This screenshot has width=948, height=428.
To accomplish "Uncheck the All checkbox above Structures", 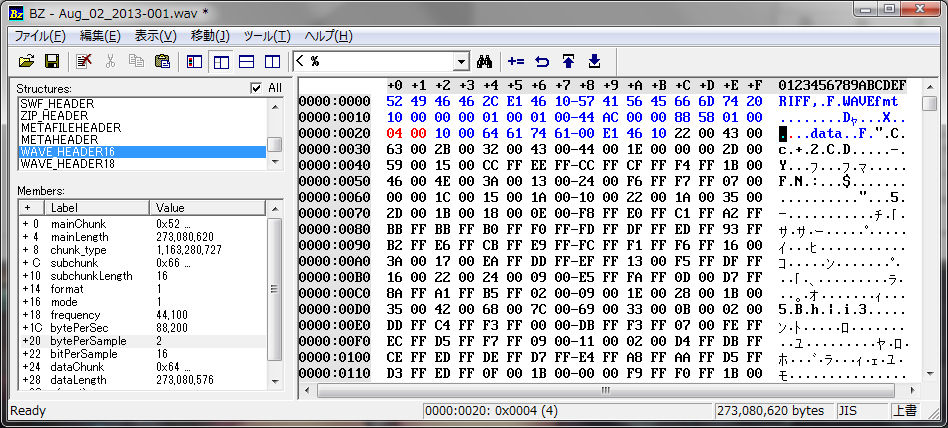I will [257, 88].
